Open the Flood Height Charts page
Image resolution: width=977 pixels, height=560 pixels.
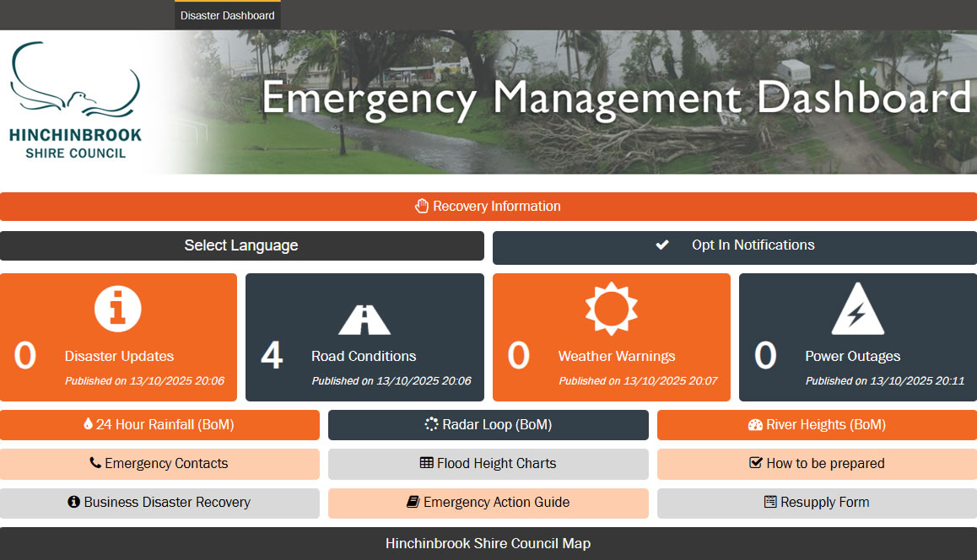pyautogui.click(x=488, y=464)
